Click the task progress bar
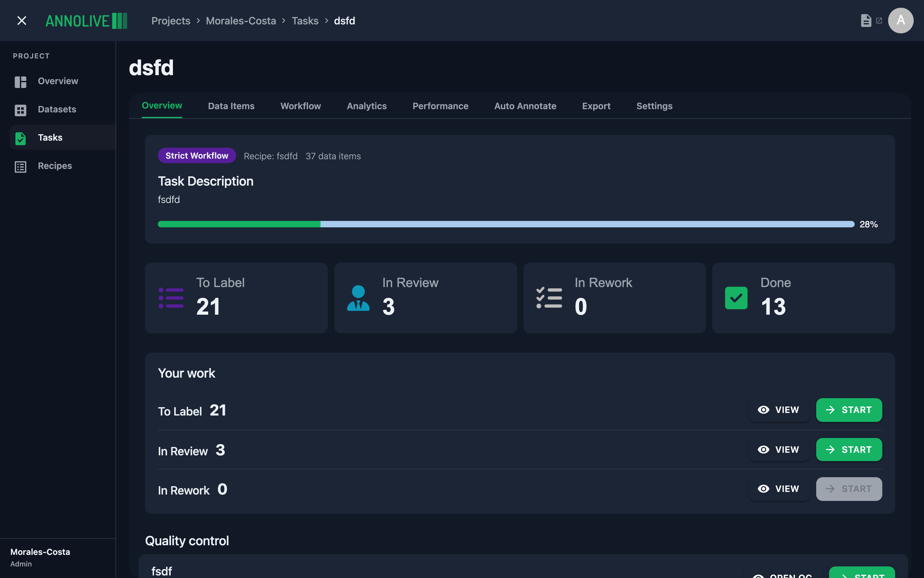The width and height of the screenshot is (924, 578). (x=506, y=224)
